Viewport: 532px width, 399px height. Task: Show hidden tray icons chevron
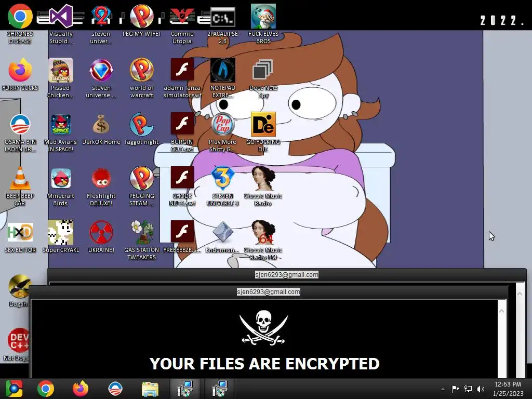pos(443,389)
